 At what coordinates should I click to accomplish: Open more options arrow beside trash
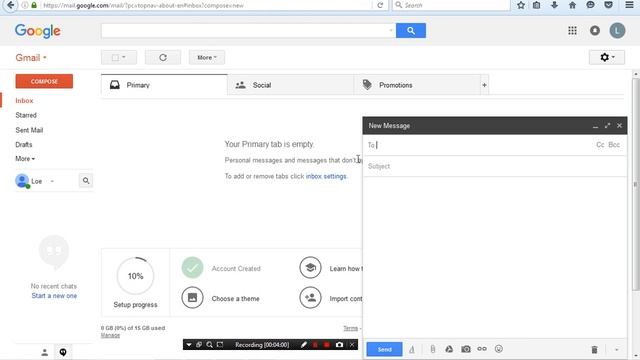(x=616, y=350)
